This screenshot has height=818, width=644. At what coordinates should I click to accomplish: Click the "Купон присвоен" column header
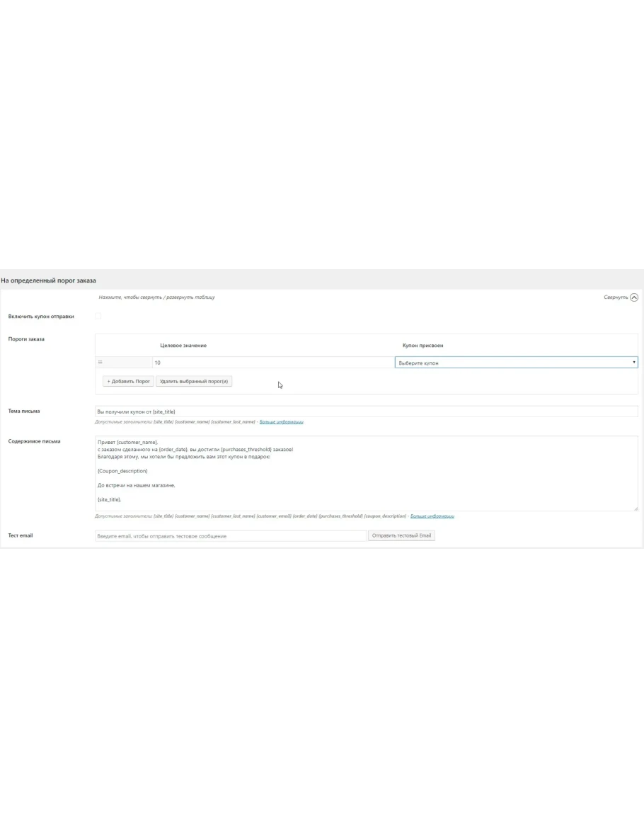pyautogui.click(x=422, y=345)
